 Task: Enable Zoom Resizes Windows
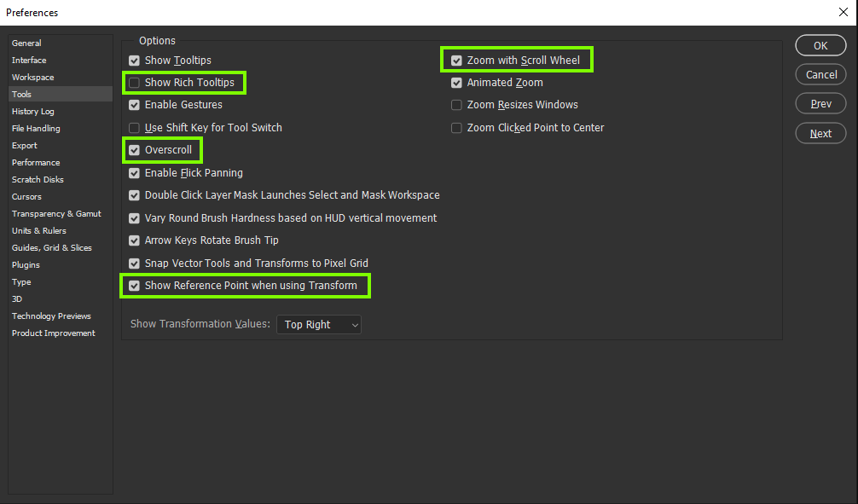click(456, 105)
